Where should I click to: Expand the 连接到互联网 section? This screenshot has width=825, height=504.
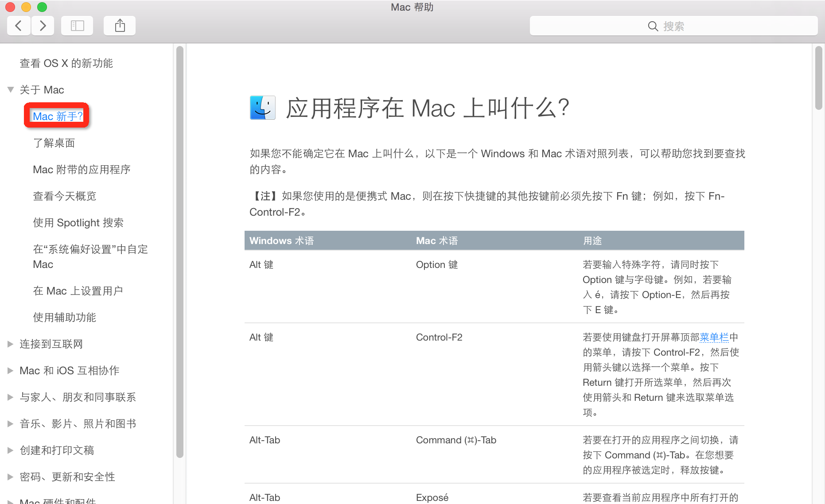11,344
